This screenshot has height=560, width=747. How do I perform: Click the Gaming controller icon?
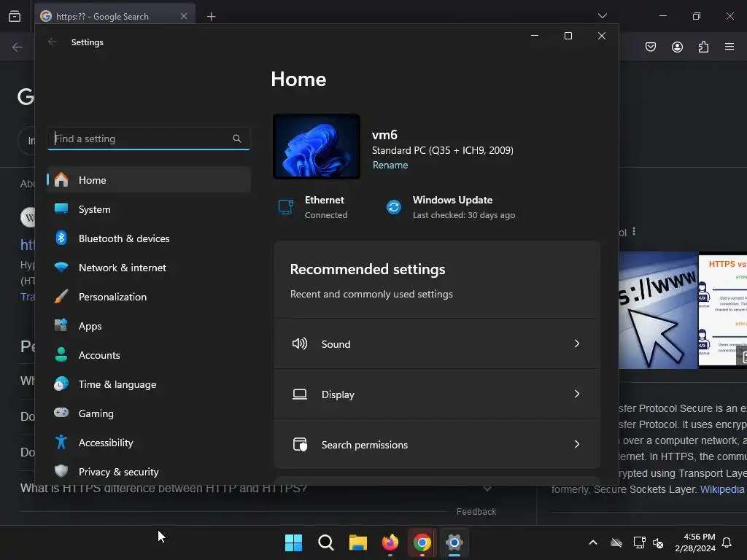click(x=61, y=413)
